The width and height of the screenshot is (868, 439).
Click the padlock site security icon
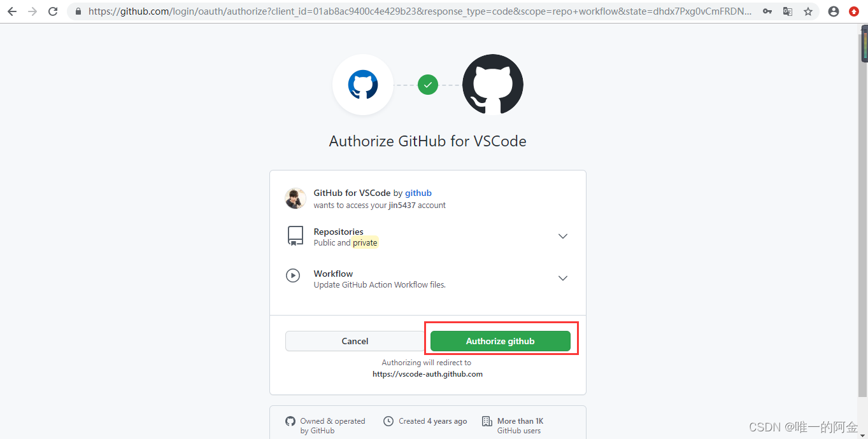tap(78, 11)
